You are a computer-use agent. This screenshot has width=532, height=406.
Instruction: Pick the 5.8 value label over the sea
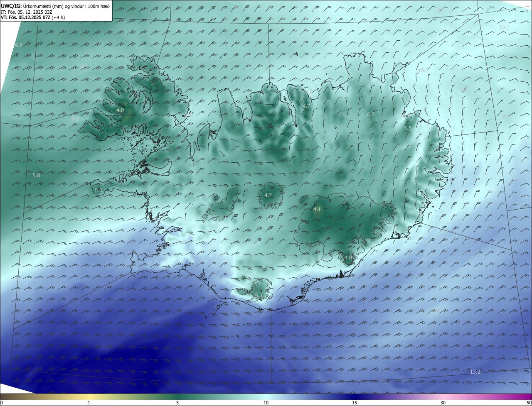(x=36, y=175)
